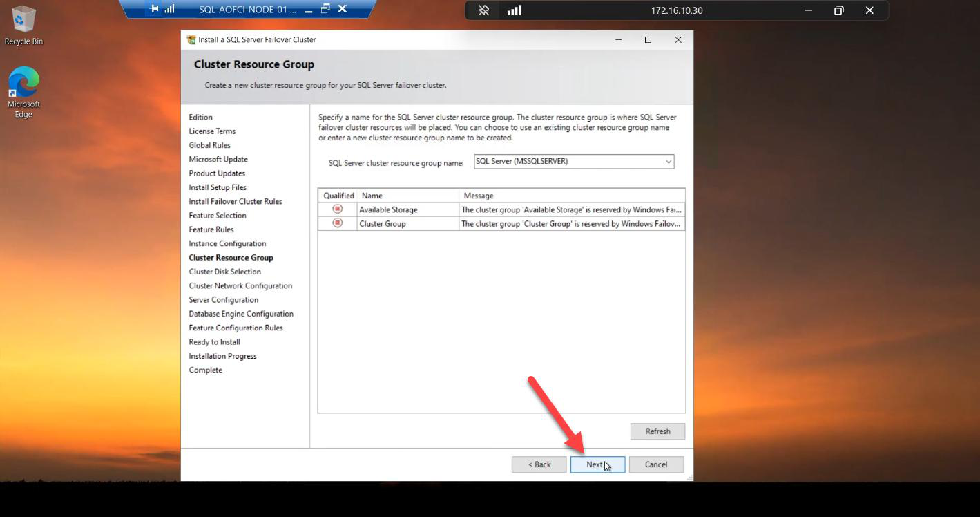This screenshot has width=980, height=517.
Task: Close the SQL-AOFCI-NODE-01 remote session
Action: pyautogui.click(x=341, y=9)
